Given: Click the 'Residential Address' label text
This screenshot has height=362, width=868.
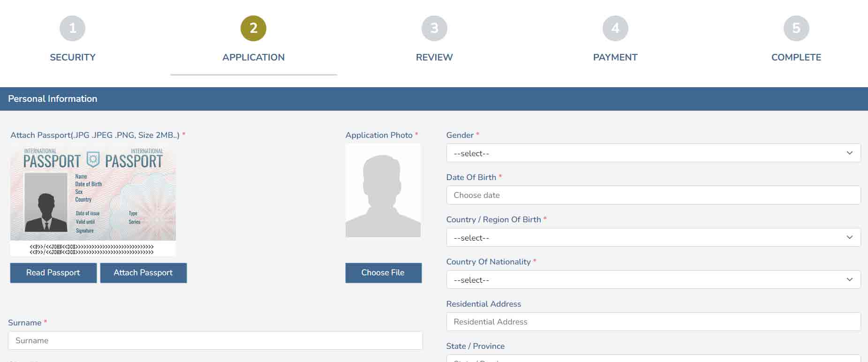Looking at the screenshot, I should tap(483, 304).
